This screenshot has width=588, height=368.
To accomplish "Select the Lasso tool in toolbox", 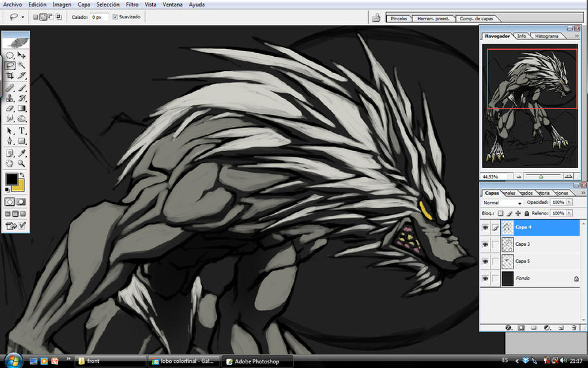I will point(10,65).
